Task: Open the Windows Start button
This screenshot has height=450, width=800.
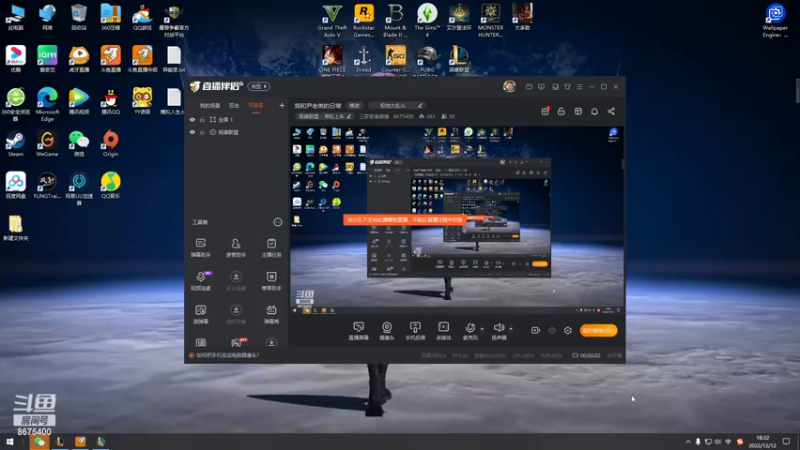Action: [x=10, y=442]
